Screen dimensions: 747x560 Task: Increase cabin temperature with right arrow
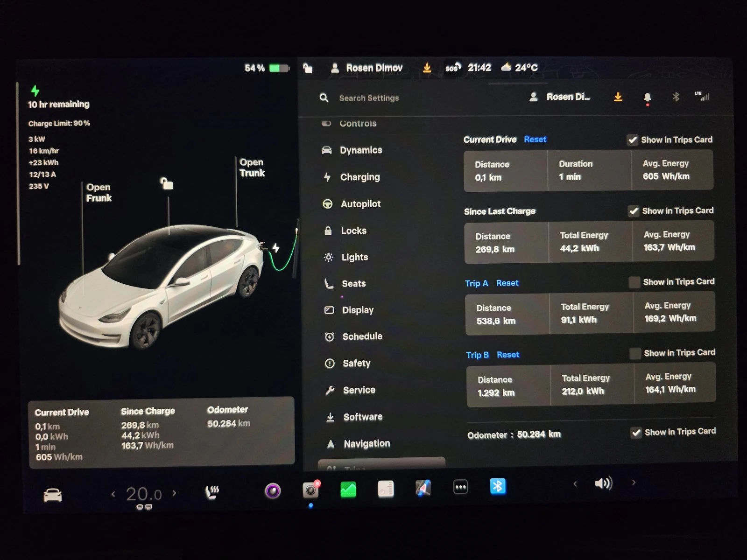(174, 493)
